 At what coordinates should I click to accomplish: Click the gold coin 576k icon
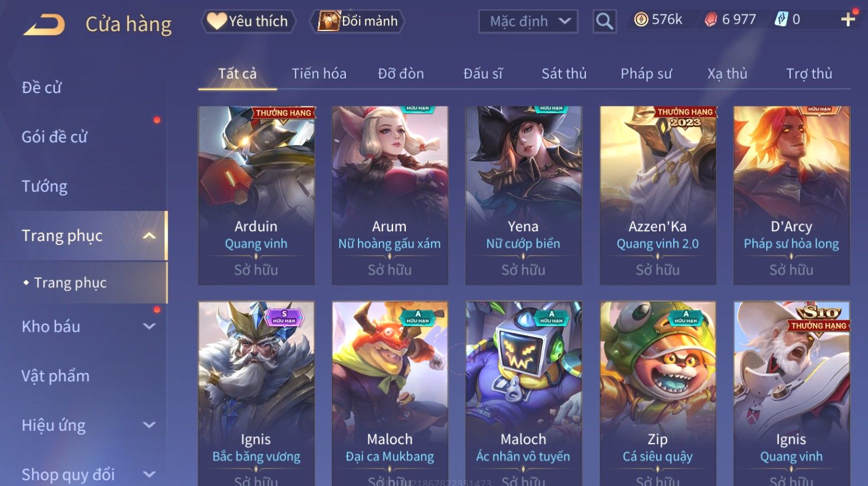(641, 20)
